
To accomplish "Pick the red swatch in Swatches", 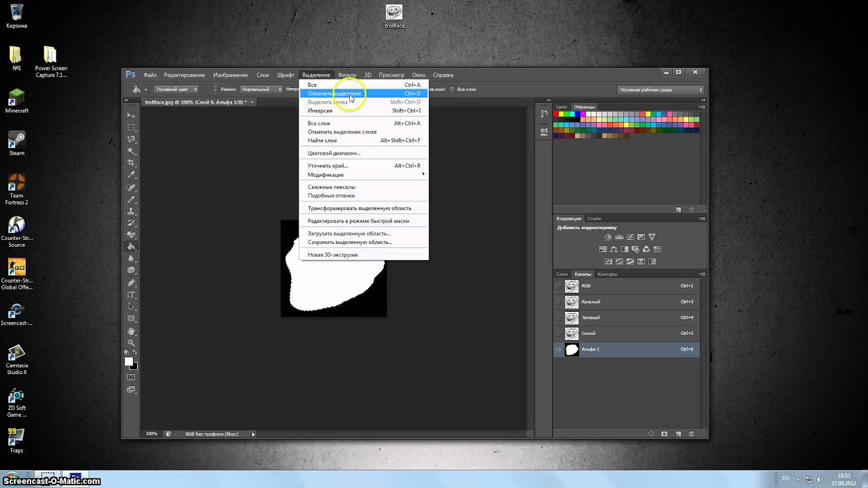I will coord(556,114).
